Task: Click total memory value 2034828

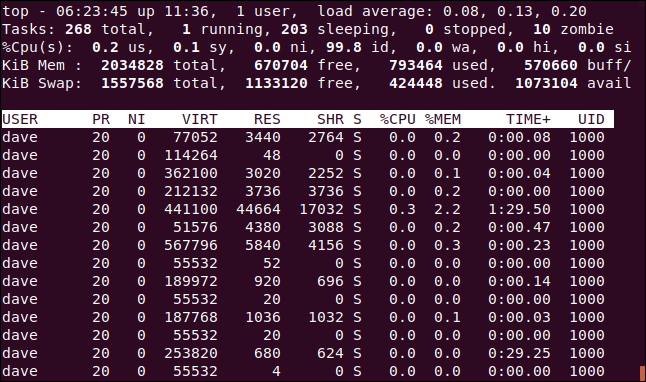Action: pos(132,65)
